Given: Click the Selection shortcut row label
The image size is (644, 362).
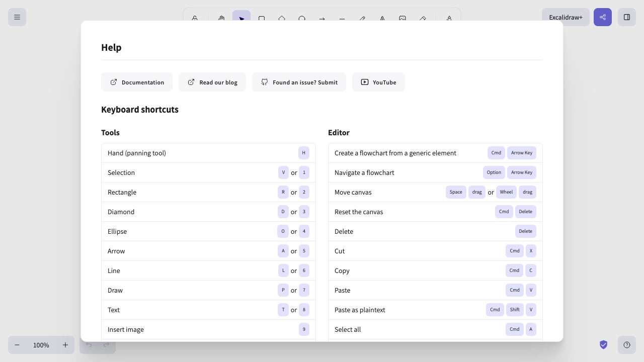Looking at the screenshot, I should tap(121, 172).
